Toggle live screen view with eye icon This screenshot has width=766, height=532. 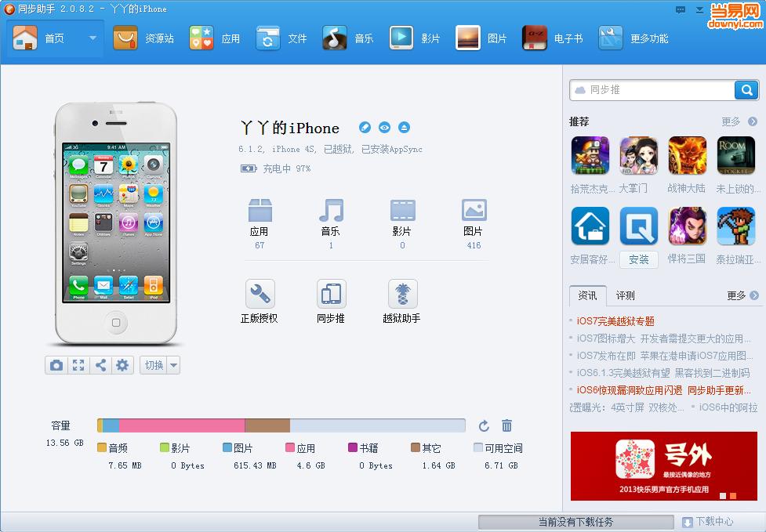pyautogui.click(x=384, y=127)
